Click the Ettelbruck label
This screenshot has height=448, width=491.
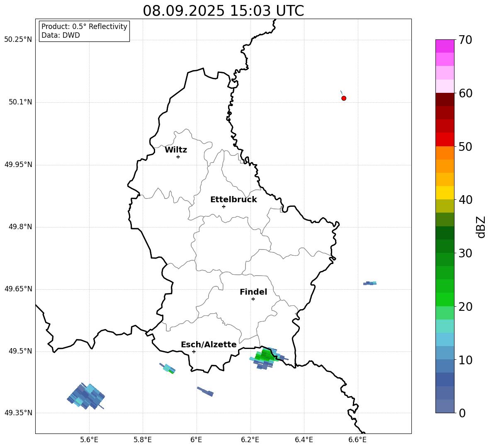(233, 200)
